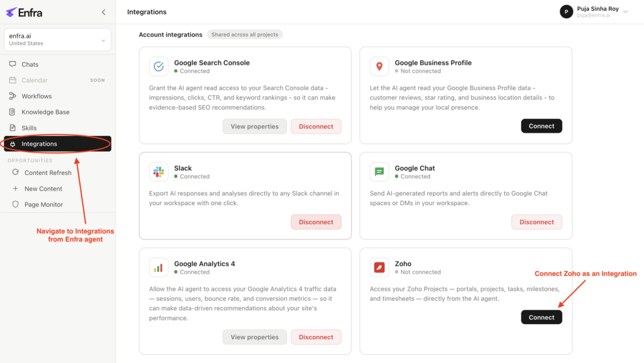Screen dimensions: 644x363
Task: Expand the Puja Sinha Roy account menu chevron
Action: [x=626, y=11]
